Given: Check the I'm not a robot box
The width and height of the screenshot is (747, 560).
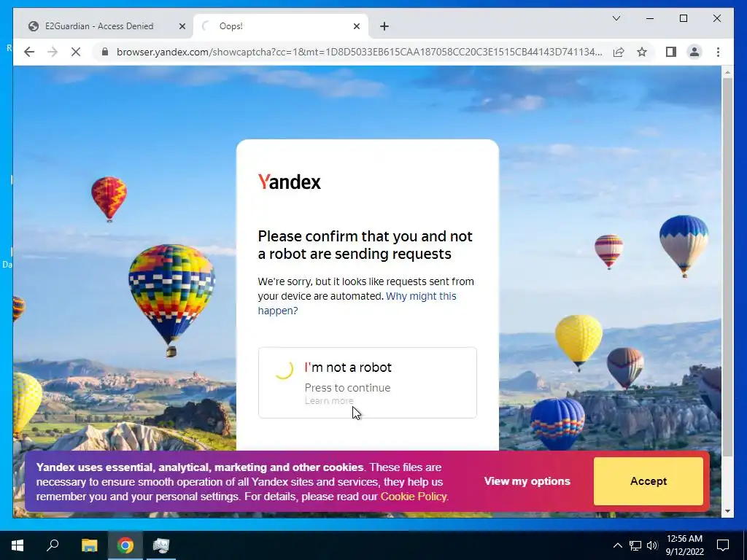Looking at the screenshot, I should click(x=284, y=369).
